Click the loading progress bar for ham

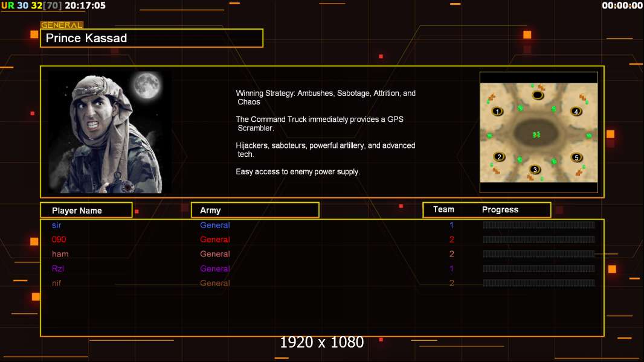click(x=539, y=254)
